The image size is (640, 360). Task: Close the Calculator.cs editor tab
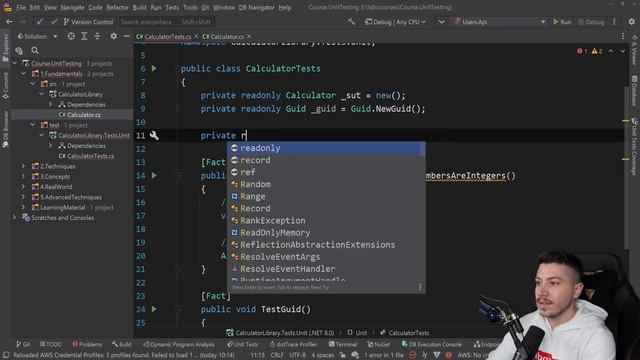tap(249, 36)
